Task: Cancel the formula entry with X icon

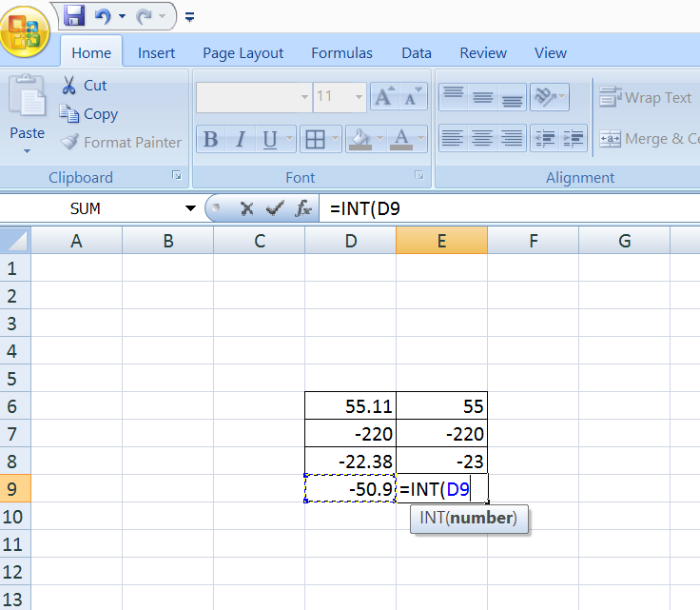Action: 246,208
